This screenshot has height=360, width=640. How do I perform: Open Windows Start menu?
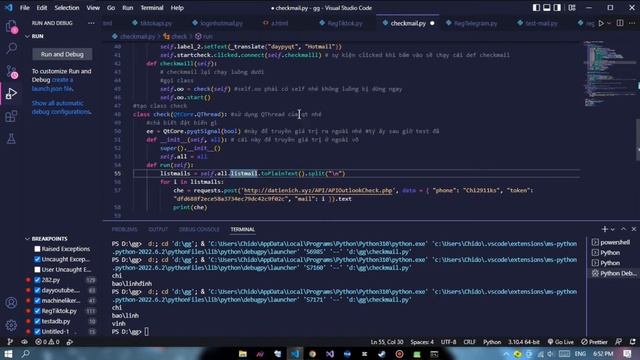coord(8,353)
